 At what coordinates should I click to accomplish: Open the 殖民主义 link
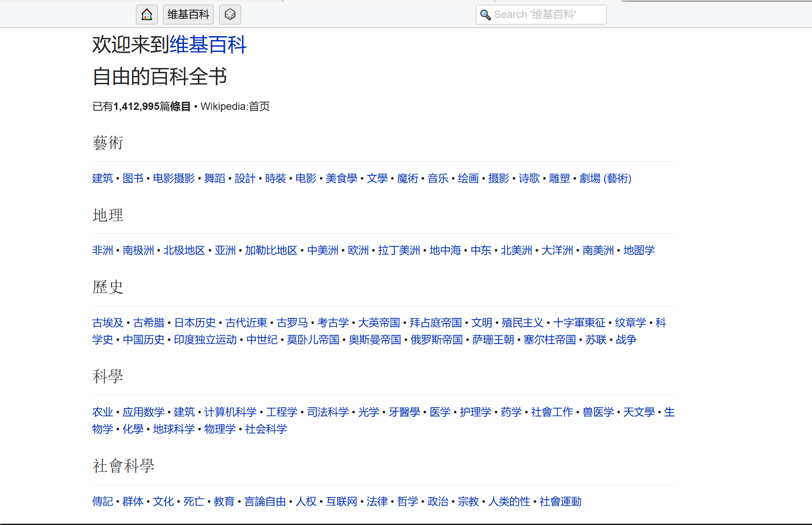click(x=523, y=323)
